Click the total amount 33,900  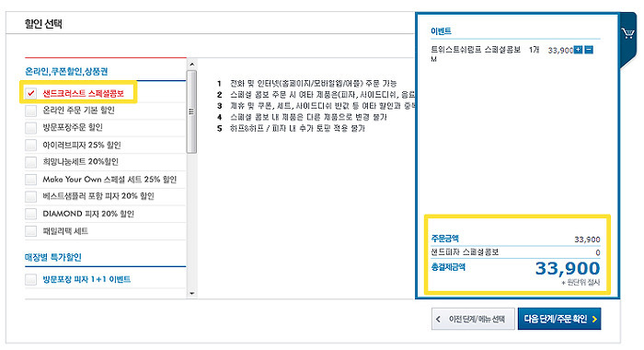click(x=568, y=269)
